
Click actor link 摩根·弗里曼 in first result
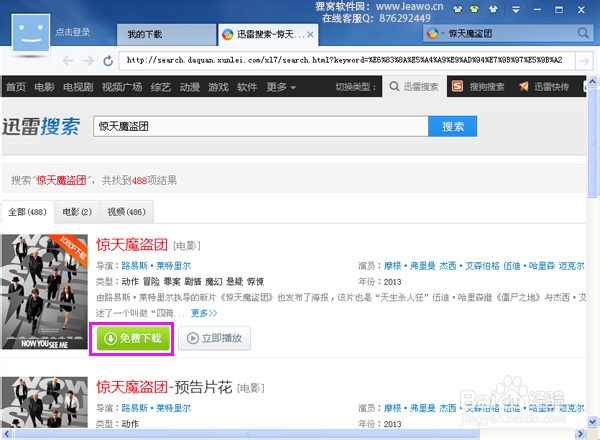(409, 266)
